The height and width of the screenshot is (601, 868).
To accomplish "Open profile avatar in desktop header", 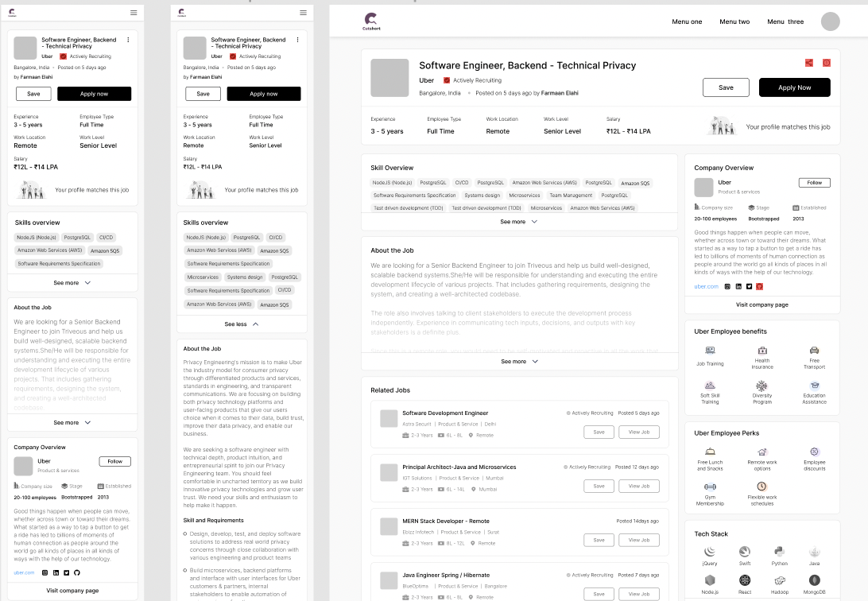I will pos(831,21).
